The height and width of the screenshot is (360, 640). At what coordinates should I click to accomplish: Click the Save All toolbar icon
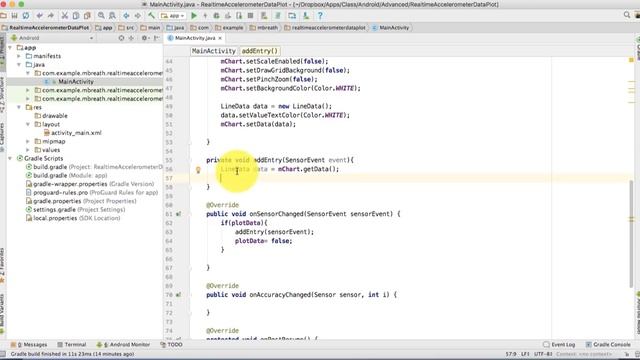(14, 16)
